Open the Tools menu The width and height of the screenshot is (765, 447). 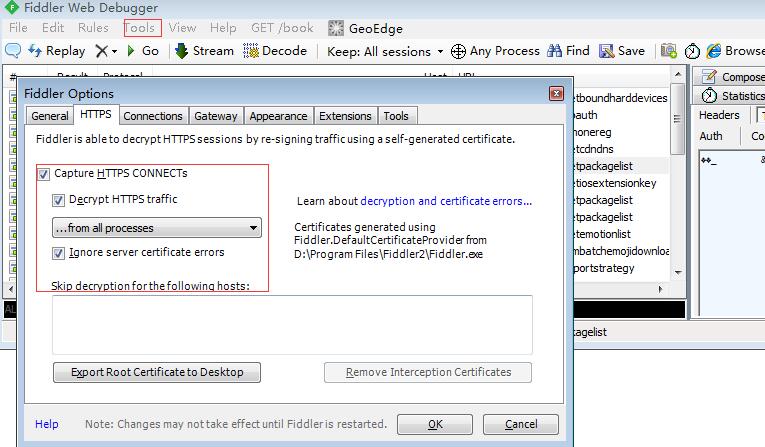click(139, 28)
